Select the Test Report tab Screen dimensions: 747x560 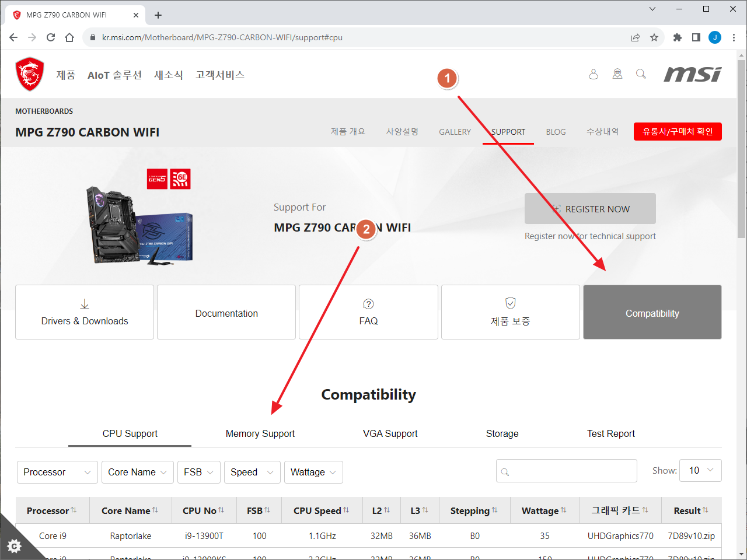click(611, 433)
